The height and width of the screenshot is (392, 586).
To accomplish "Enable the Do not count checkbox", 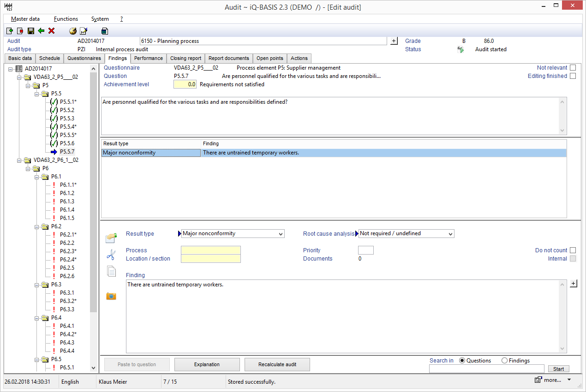I will pos(573,250).
